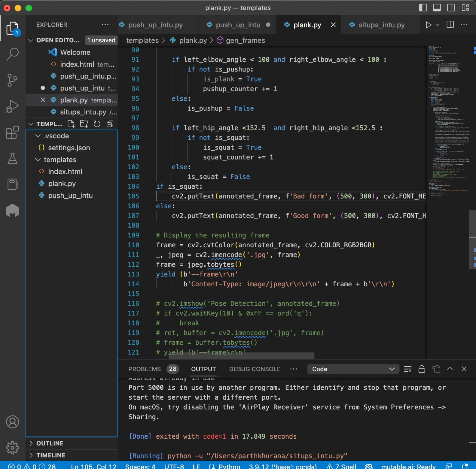
Task: Open the Extensions view
Action: click(x=12, y=132)
